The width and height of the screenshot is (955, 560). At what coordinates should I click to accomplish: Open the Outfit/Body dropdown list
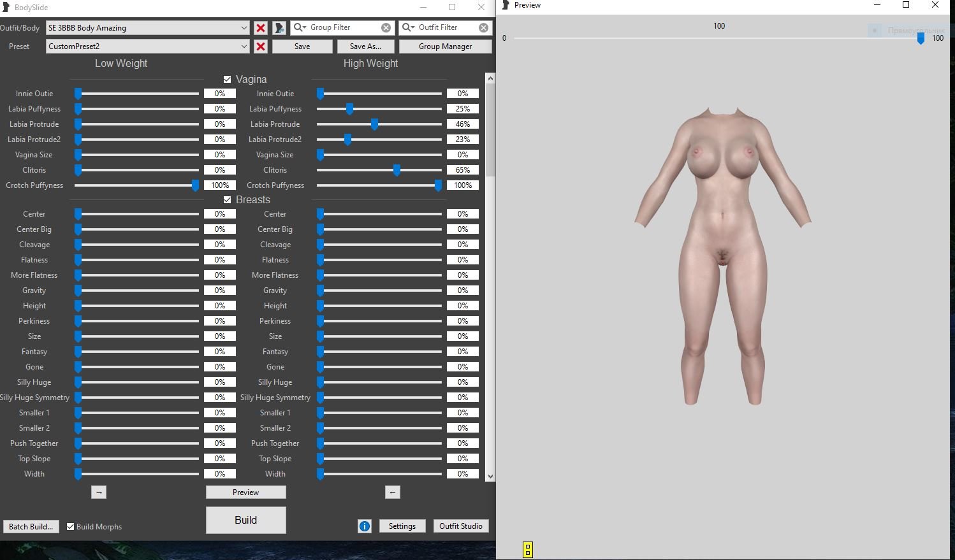pos(244,28)
